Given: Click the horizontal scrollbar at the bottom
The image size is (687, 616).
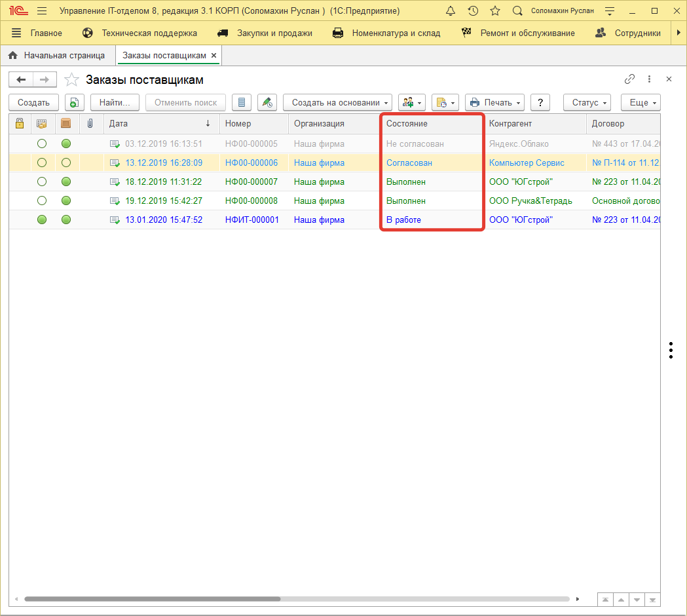Looking at the screenshot, I should click(x=153, y=599).
